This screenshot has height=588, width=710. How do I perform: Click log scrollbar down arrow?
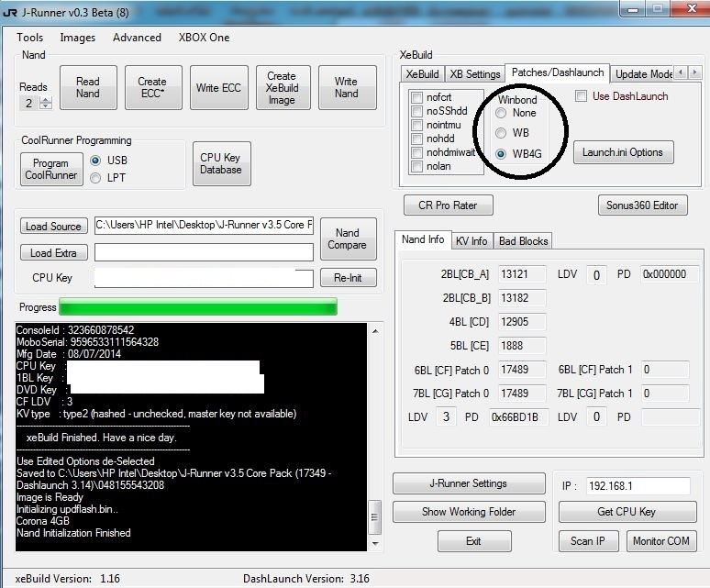point(375,543)
